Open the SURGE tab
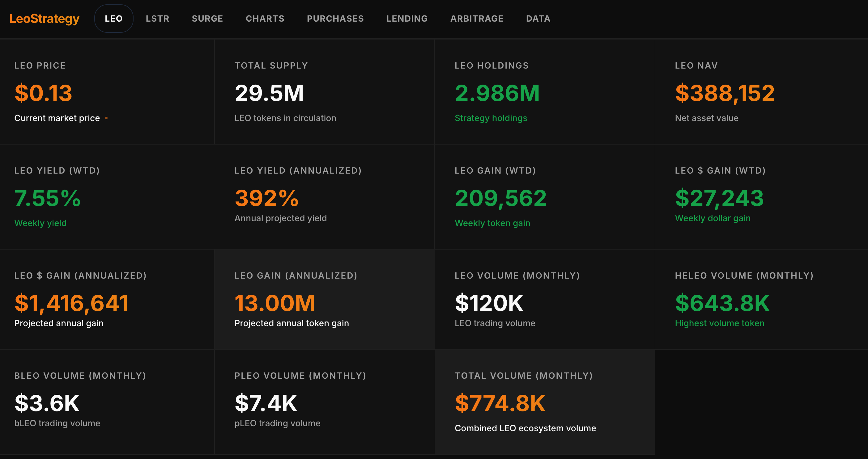868x459 pixels. 207,19
